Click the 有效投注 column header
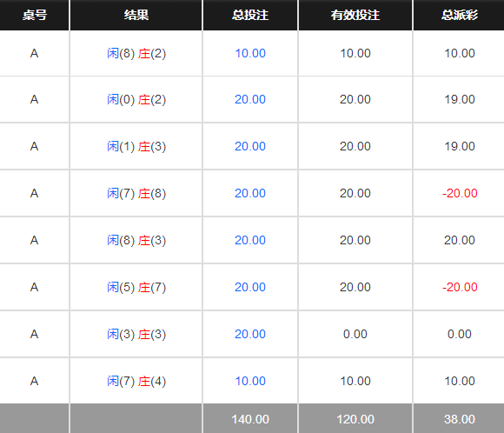This screenshot has height=433, width=504. point(355,15)
